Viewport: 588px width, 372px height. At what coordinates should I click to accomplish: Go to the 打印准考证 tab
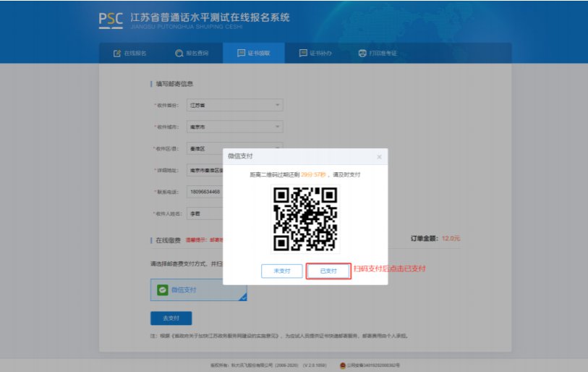coord(378,54)
